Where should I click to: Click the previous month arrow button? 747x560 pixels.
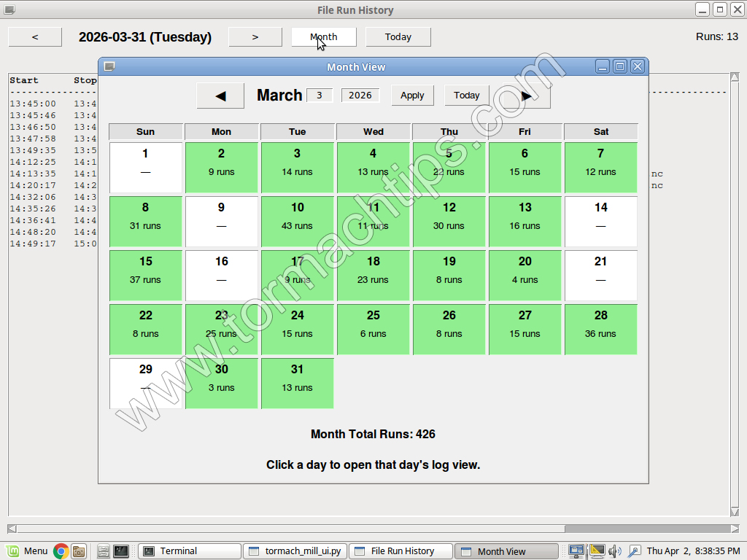[220, 96]
